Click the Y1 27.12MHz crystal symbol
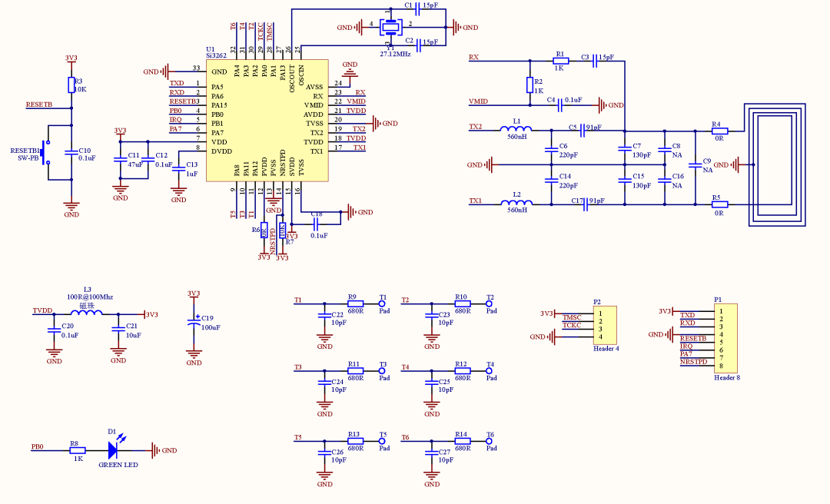The image size is (830, 504). [390, 27]
